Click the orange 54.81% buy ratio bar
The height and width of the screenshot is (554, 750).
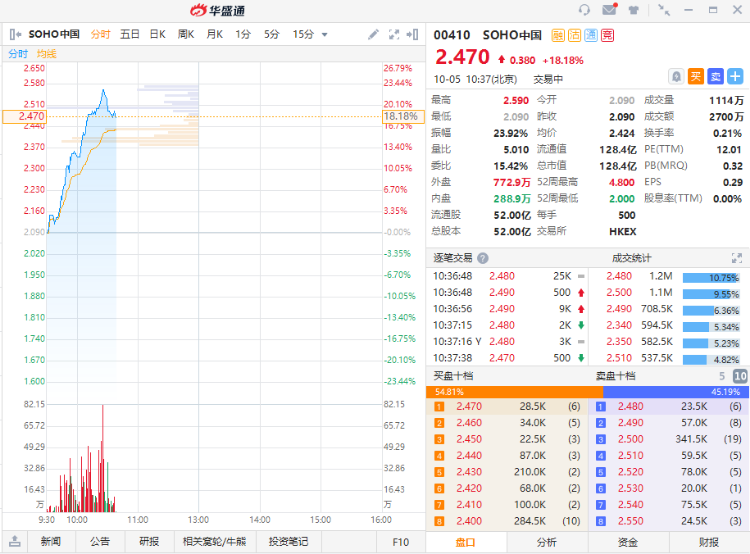click(x=515, y=392)
